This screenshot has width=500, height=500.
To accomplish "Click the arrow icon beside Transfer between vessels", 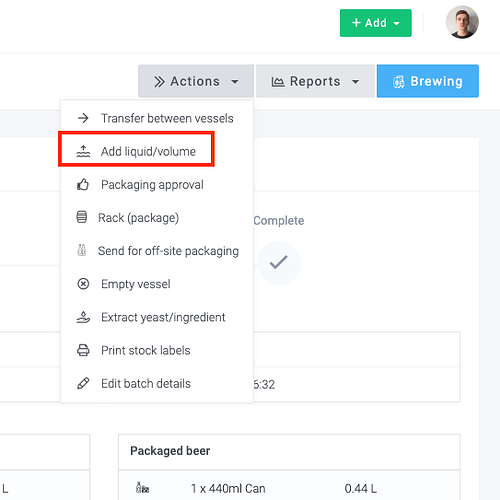I will (x=83, y=118).
